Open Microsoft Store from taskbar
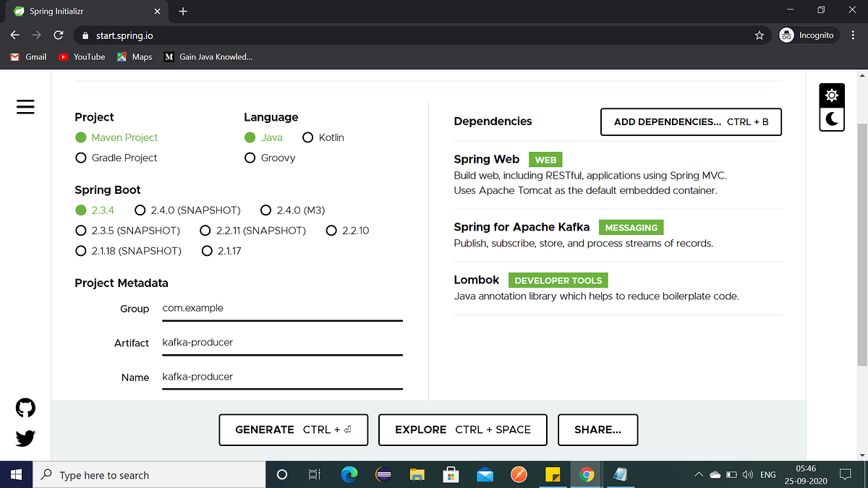868x488 pixels. point(451,475)
